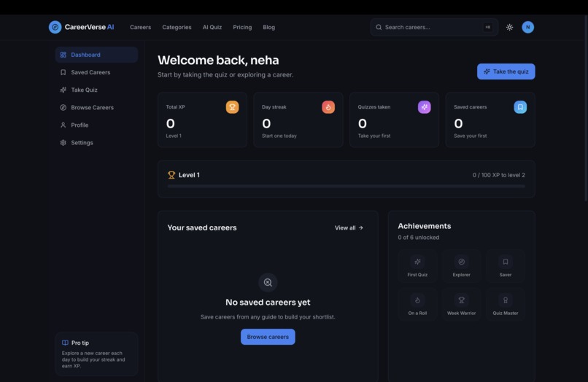Click the "0 of 6 unlocked" text
Screen dimensions: 588x382
[x=419, y=238]
